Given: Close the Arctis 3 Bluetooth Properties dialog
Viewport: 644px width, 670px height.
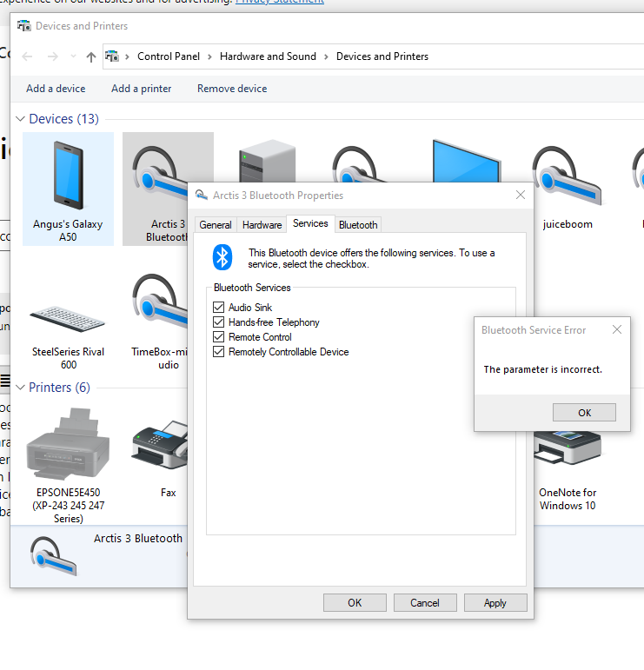Looking at the screenshot, I should (521, 195).
